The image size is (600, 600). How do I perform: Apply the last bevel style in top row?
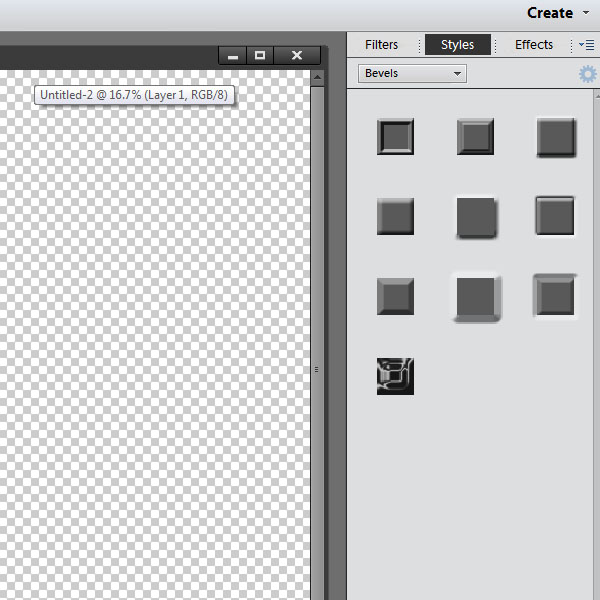coord(556,137)
